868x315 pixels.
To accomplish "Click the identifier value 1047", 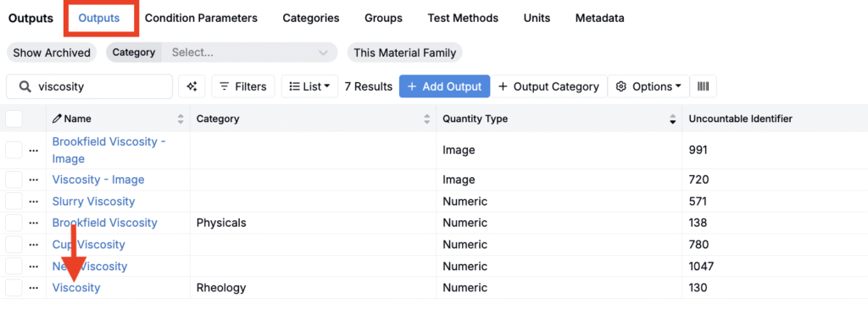I will pyautogui.click(x=701, y=267).
